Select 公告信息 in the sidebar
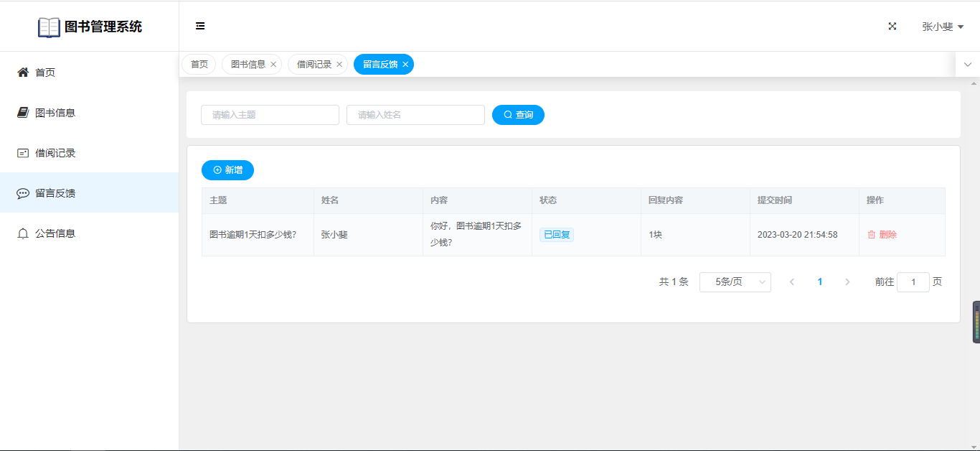980x451 pixels. [55, 233]
